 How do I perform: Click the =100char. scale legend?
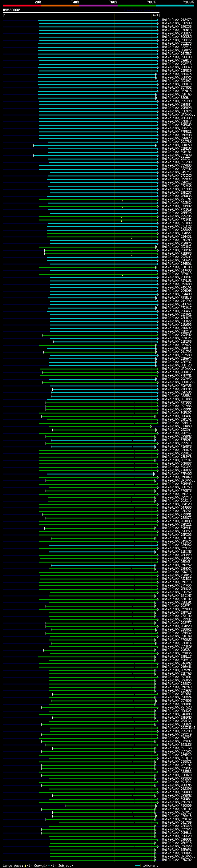coord(146,866)
